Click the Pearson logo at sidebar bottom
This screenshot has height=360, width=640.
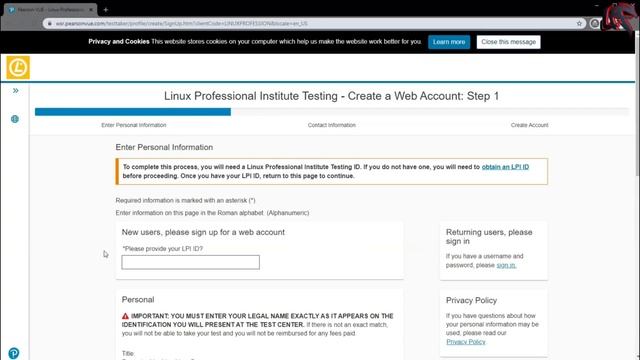point(14,353)
